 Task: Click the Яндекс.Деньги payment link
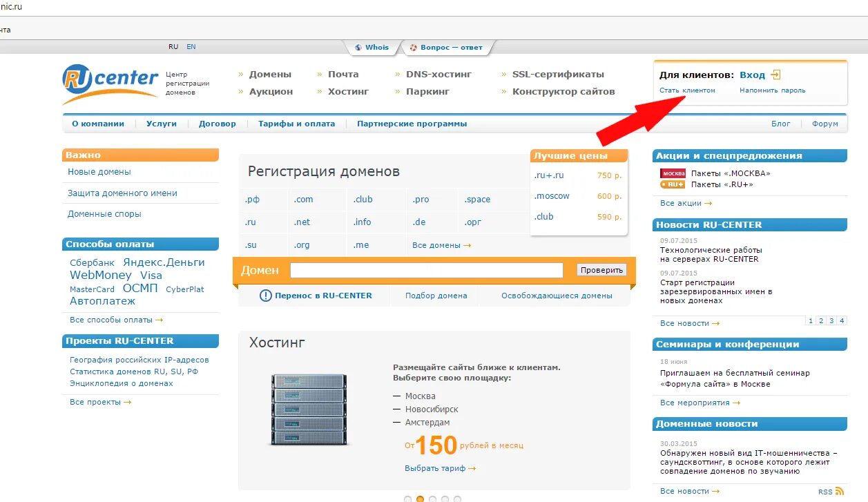tap(164, 262)
